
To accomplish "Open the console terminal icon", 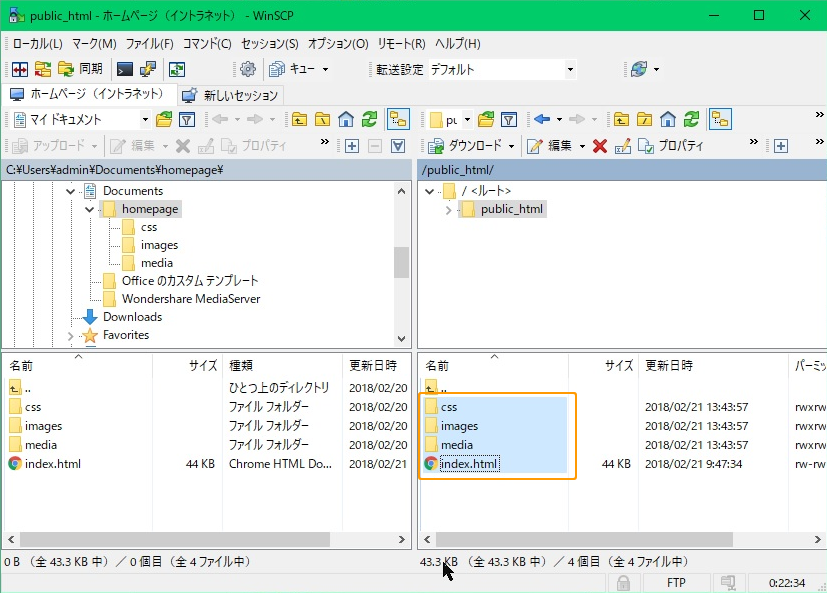I will (124, 69).
